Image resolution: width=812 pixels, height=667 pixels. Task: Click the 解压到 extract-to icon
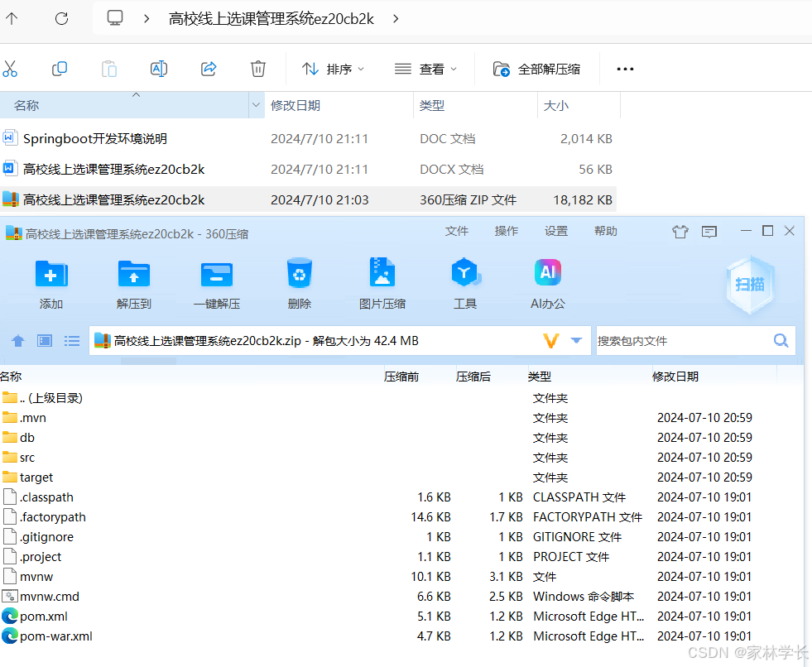[133, 285]
